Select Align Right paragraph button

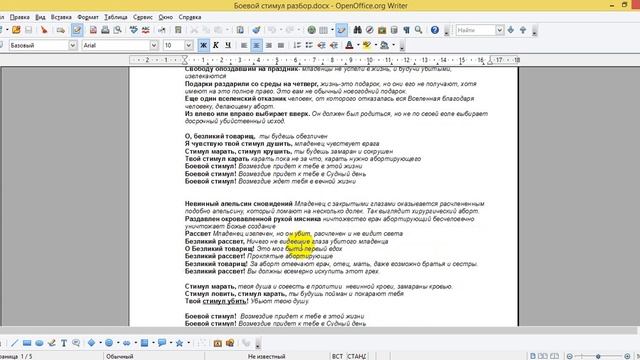pyautogui.click(x=268, y=45)
